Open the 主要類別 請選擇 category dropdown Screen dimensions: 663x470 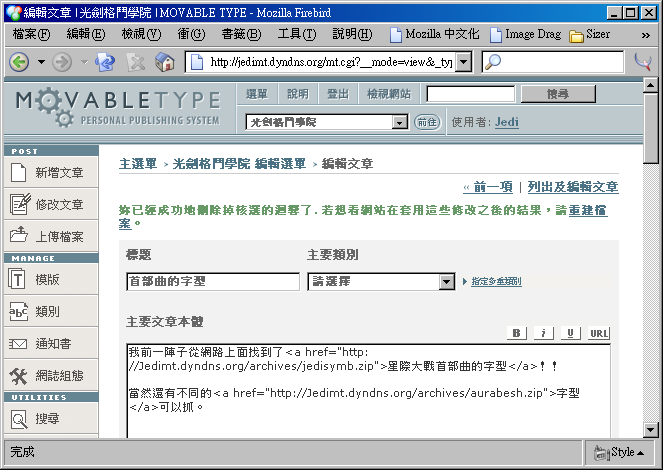(381, 281)
